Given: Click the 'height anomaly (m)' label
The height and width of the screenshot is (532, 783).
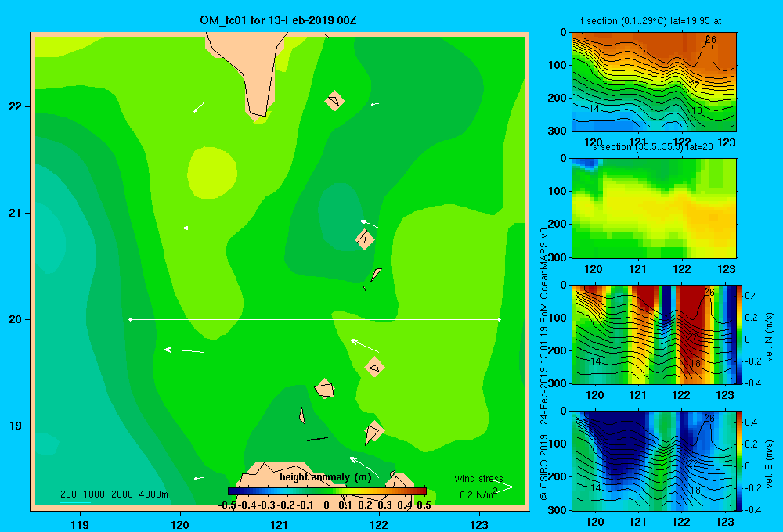Looking at the screenshot, I should coord(326,477).
